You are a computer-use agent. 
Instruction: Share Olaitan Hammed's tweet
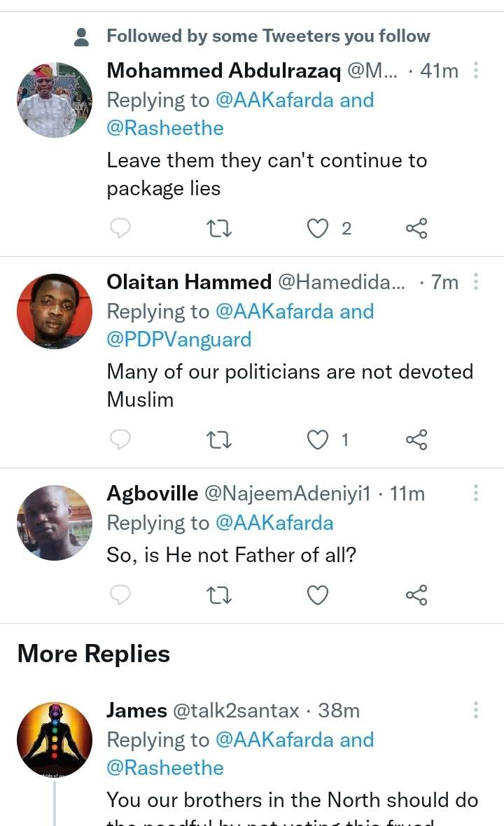coord(416,440)
